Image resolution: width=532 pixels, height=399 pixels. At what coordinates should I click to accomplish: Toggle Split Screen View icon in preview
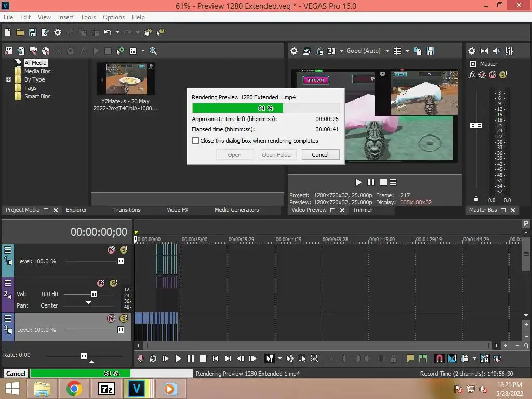click(x=331, y=51)
